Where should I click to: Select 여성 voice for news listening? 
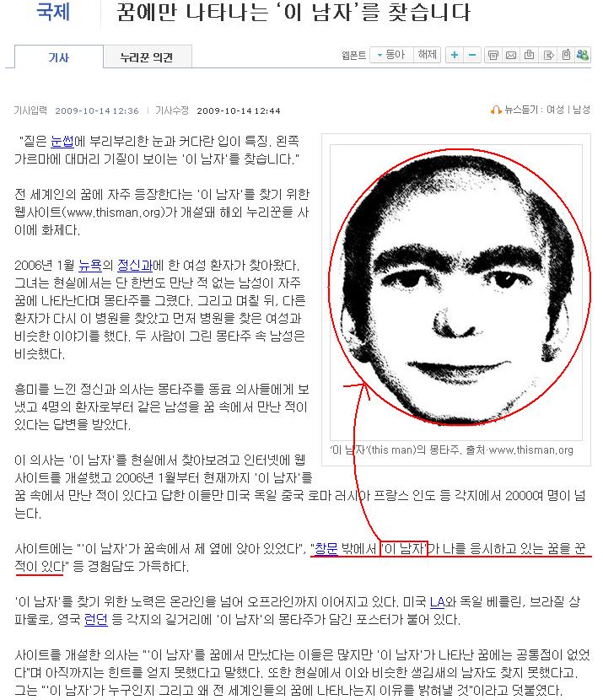coord(555,110)
